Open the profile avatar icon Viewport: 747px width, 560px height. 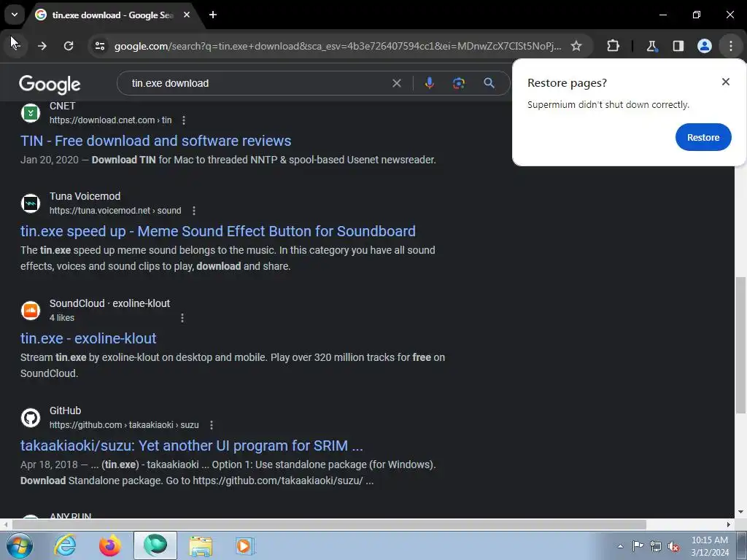point(705,46)
